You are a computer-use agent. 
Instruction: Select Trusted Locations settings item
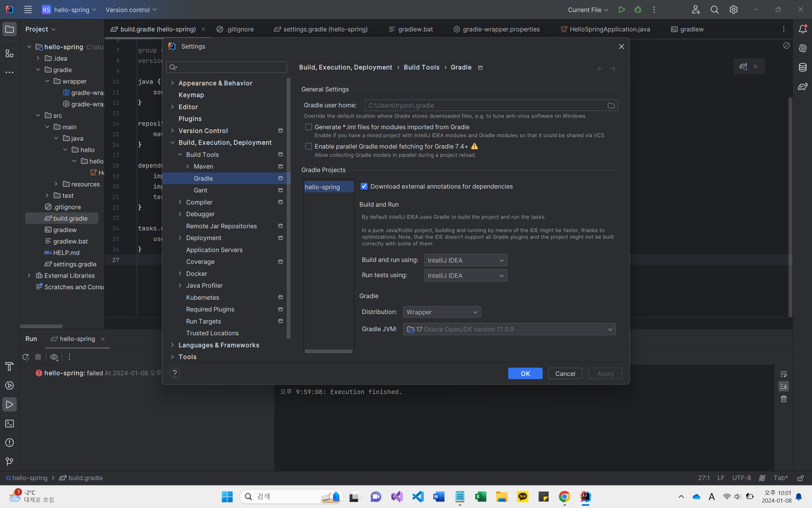tap(213, 333)
